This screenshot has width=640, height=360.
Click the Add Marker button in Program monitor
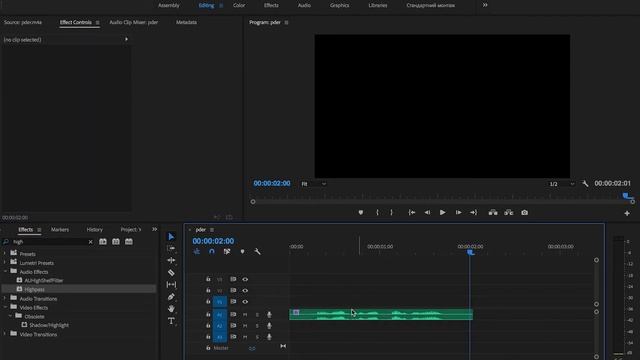click(x=360, y=213)
